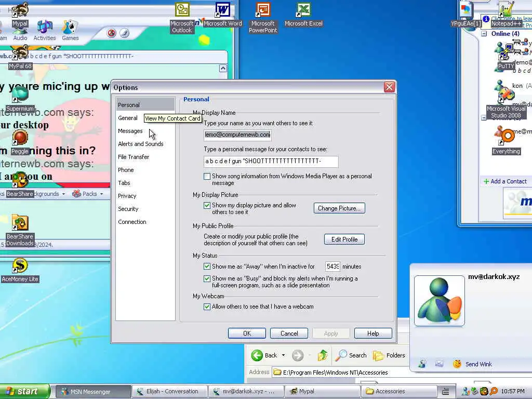This screenshot has width=532, height=399.
Task: Toggle Allow others to see my webcam
Action: (207, 307)
